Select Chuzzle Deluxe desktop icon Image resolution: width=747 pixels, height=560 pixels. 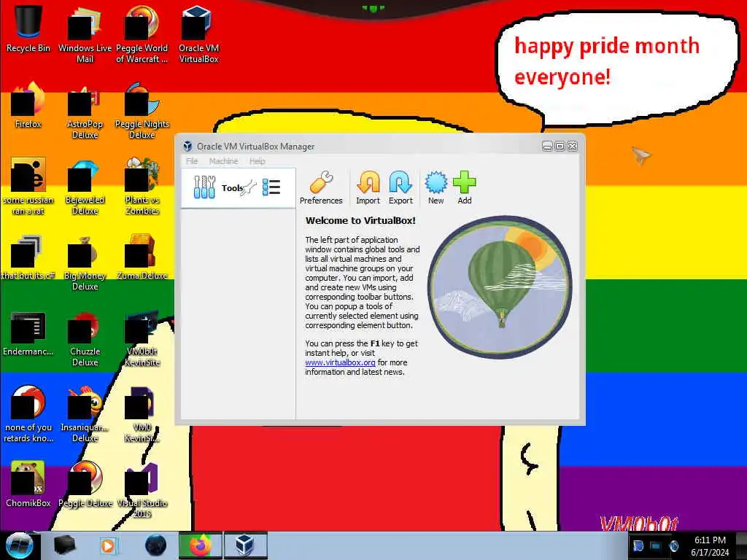click(x=85, y=338)
